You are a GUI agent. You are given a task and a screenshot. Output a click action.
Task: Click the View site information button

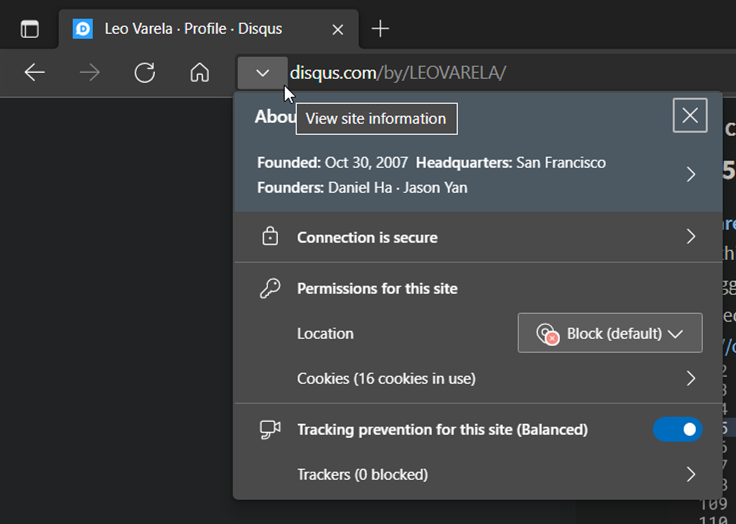[262, 73]
